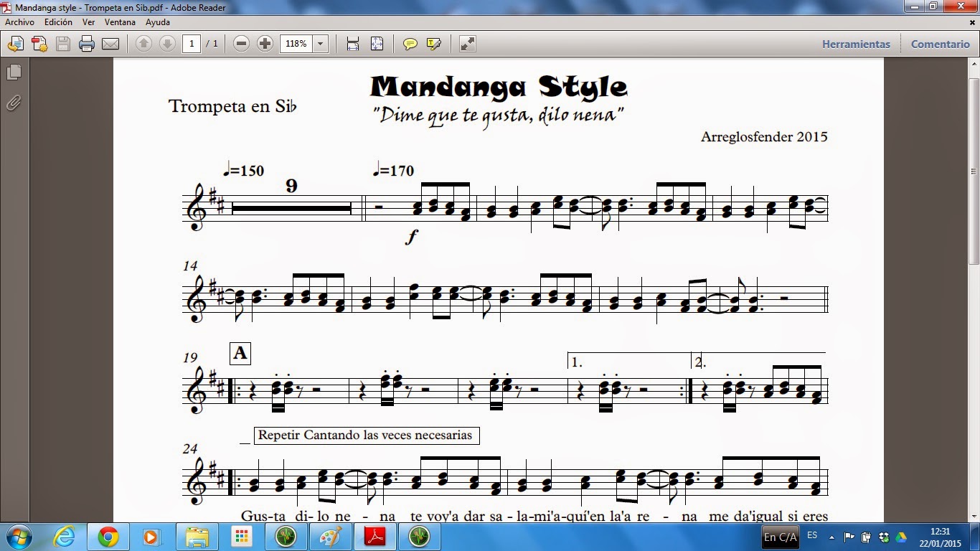Open the zoom percentage dropdown
Screen dimensions: 980x551
tap(320, 44)
